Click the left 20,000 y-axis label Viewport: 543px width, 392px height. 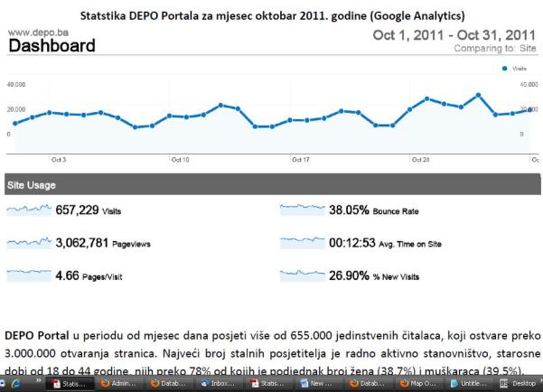[16, 109]
